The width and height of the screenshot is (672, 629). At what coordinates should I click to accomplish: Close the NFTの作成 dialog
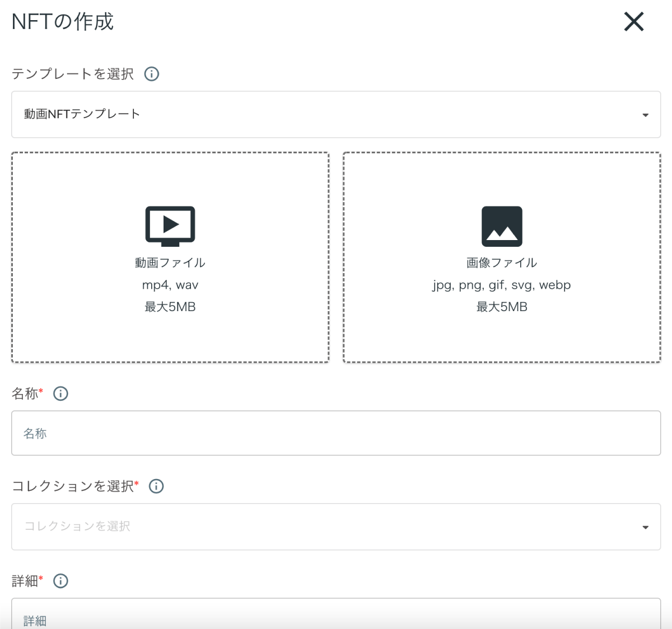tap(633, 22)
